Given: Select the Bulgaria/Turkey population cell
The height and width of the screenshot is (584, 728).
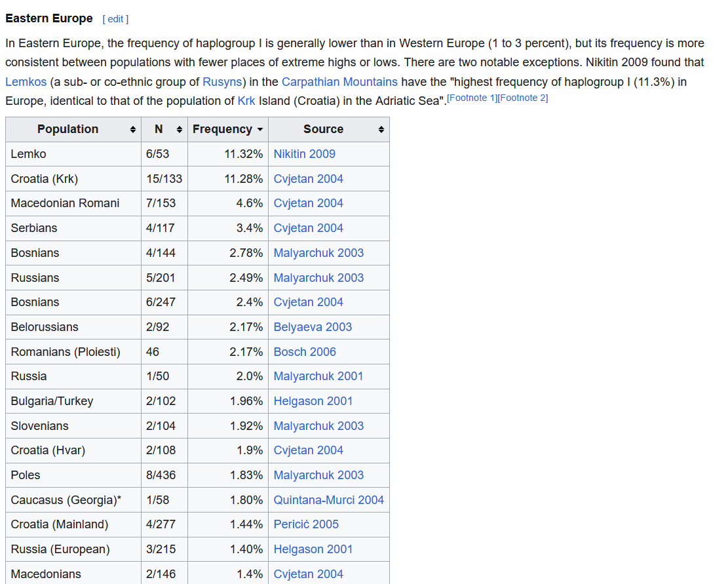Looking at the screenshot, I should pos(73,401).
